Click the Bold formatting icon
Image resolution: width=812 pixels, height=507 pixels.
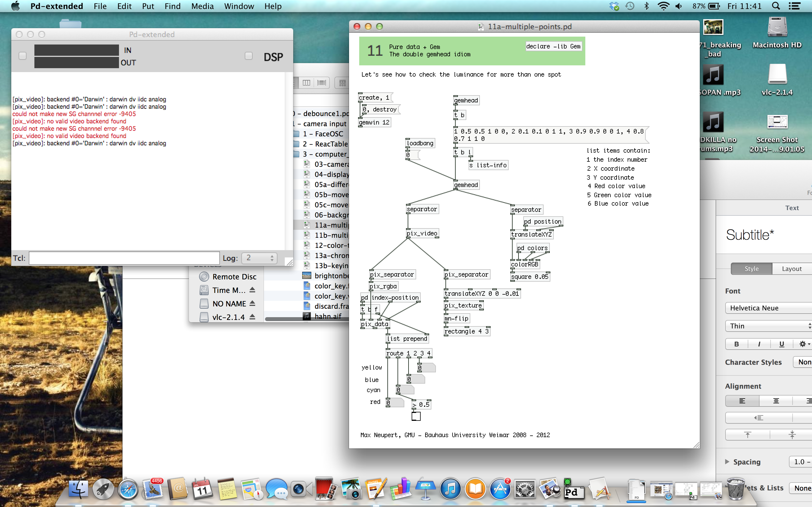737,344
